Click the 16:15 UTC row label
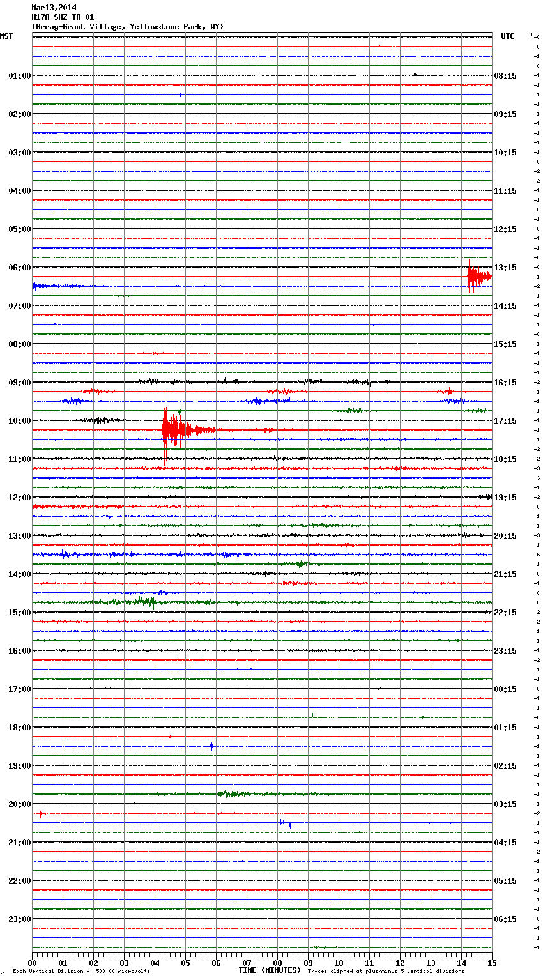The width and height of the screenshot is (543, 980). click(x=505, y=383)
